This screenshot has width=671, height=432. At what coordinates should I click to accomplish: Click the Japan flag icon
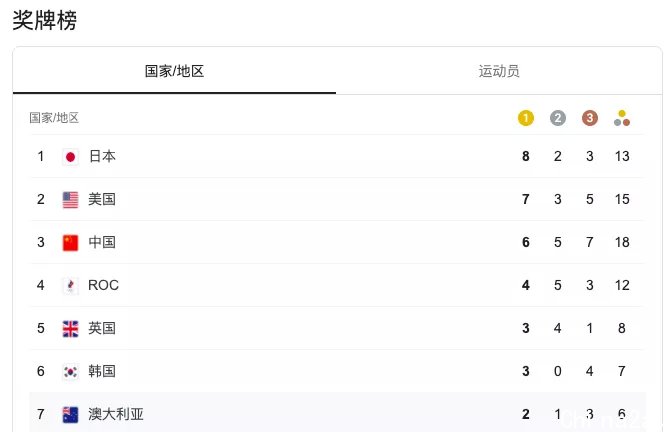pos(71,157)
